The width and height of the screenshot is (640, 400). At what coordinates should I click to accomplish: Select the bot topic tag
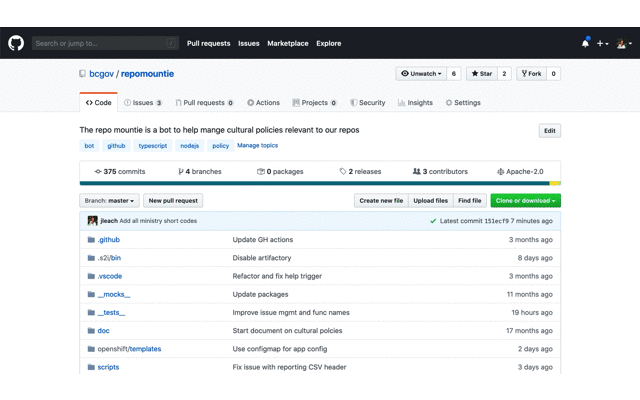click(x=89, y=146)
